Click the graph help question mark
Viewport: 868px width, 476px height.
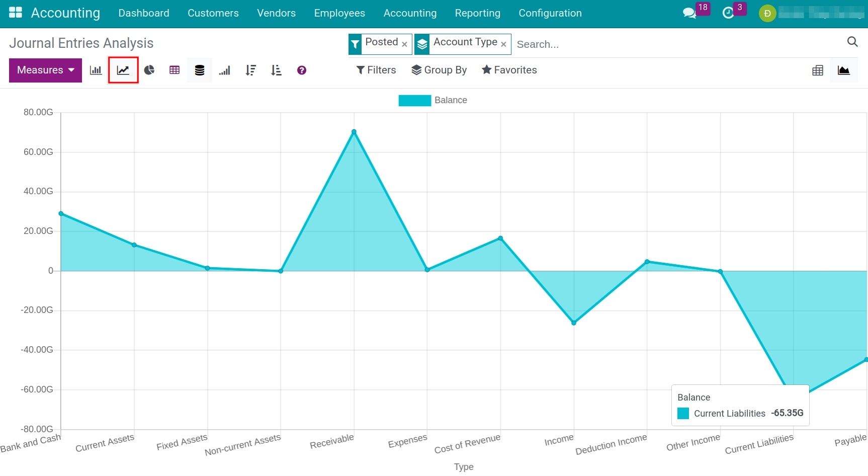[301, 70]
